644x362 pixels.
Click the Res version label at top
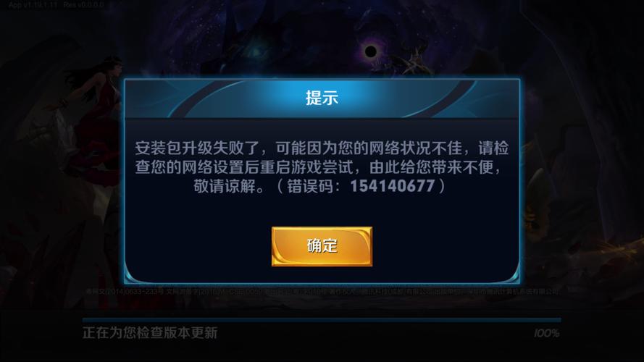click(x=84, y=5)
